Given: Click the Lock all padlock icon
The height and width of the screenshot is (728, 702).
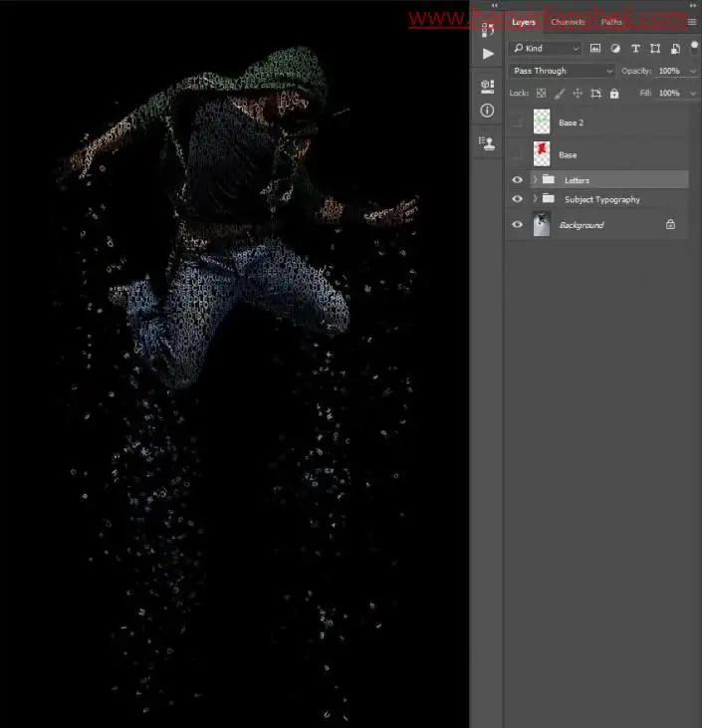Looking at the screenshot, I should 614,94.
